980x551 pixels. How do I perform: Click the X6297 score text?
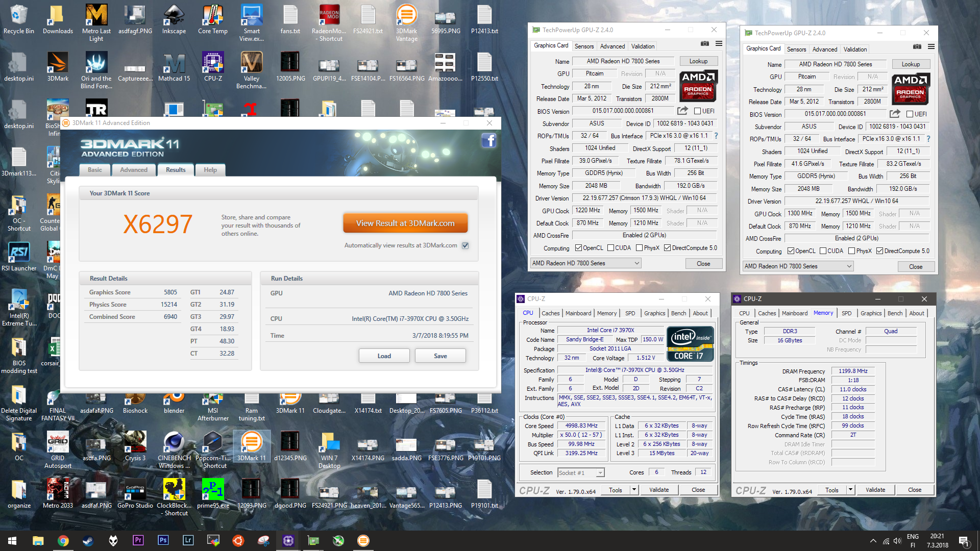(x=158, y=224)
